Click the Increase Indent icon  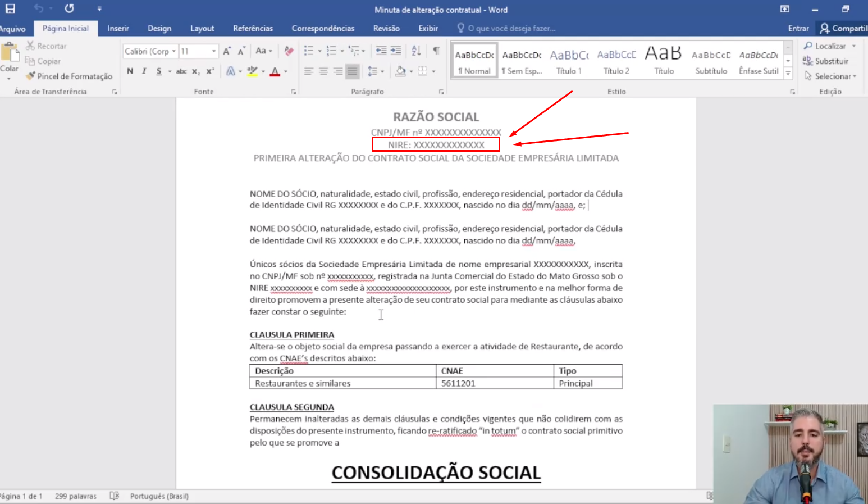click(396, 51)
